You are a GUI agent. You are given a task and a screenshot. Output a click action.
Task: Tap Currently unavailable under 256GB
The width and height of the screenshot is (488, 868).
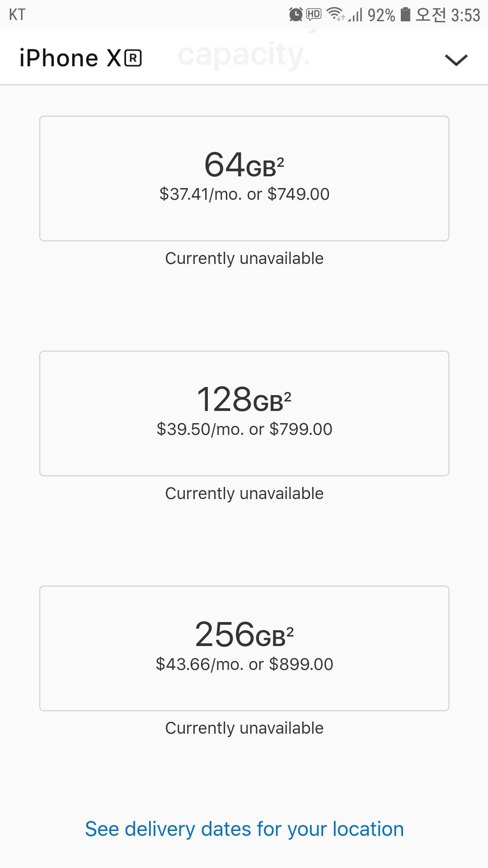[244, 728]
